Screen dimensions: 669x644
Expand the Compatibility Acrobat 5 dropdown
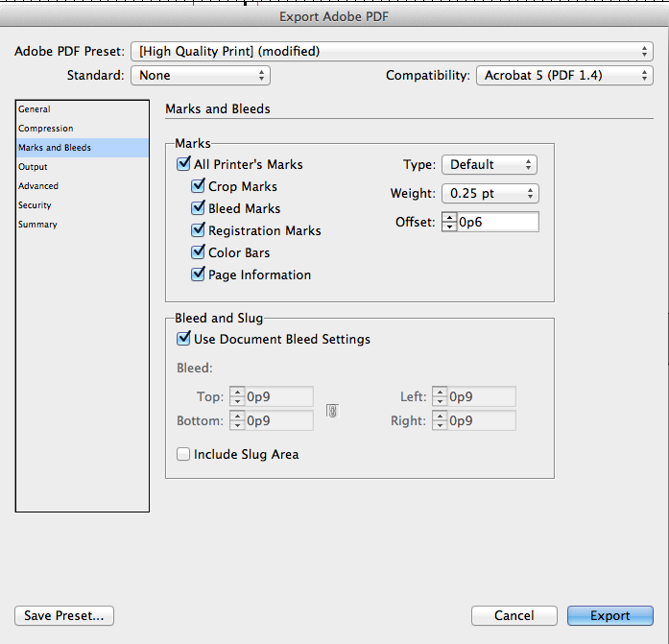564,76
